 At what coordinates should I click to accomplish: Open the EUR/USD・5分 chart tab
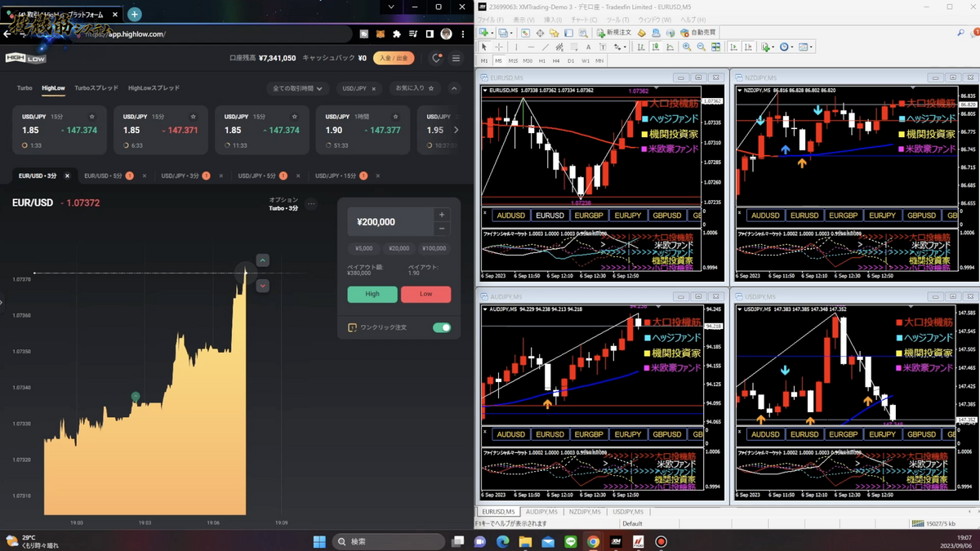coord(104,176)
